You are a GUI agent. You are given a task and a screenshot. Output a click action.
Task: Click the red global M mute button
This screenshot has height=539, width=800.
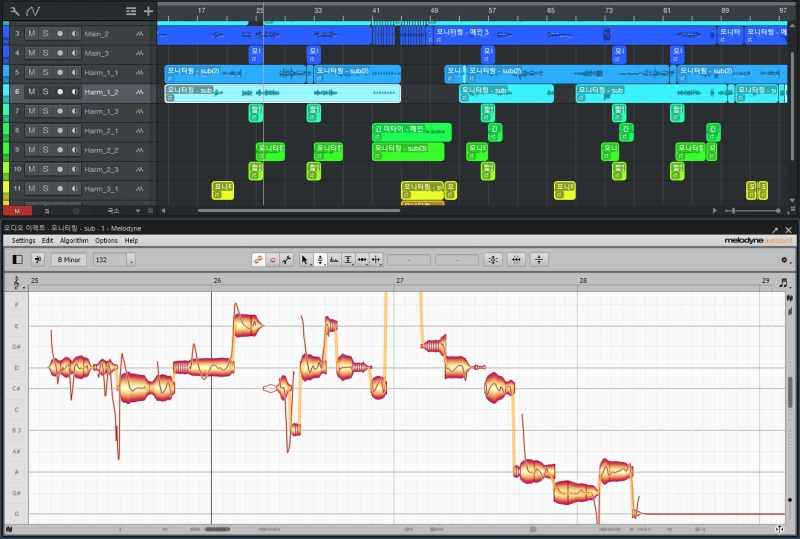pyautogui.click(x=17, y=211)
